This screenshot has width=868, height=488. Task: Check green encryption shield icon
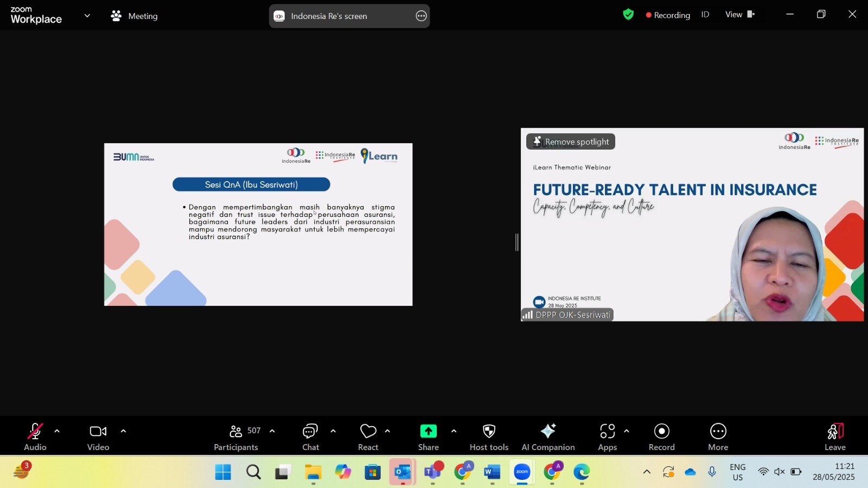pos(628,15)
